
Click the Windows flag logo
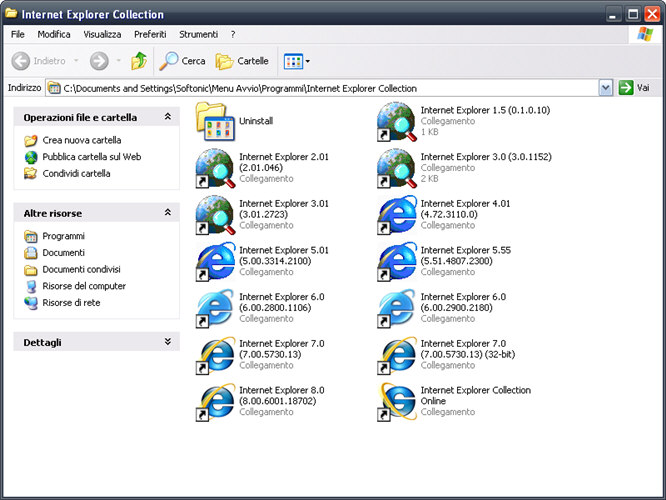coord(645,34)
